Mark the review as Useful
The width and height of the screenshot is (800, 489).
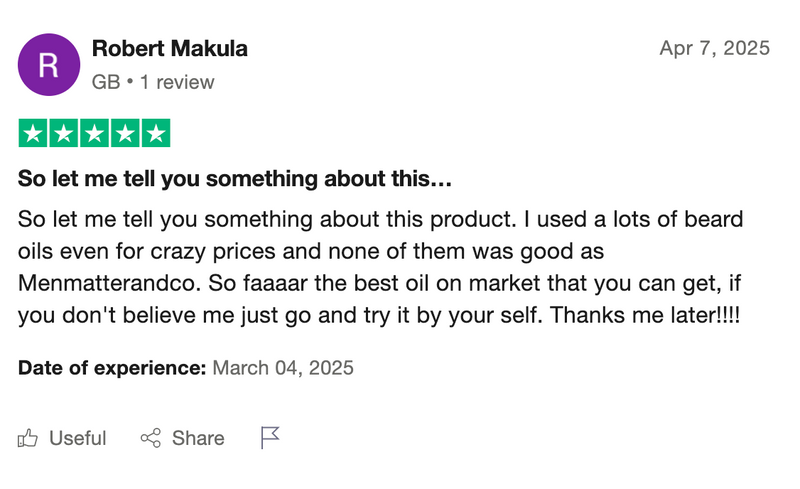pos(77,438)
